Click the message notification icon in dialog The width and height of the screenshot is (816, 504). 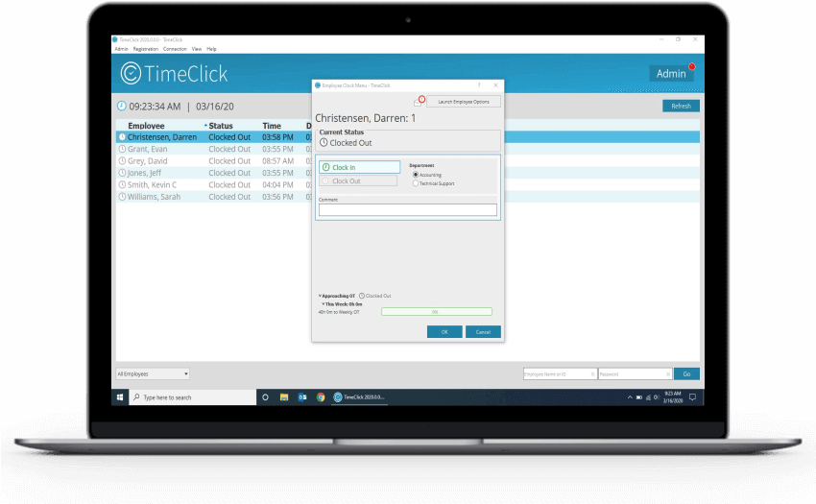(418, 102)
